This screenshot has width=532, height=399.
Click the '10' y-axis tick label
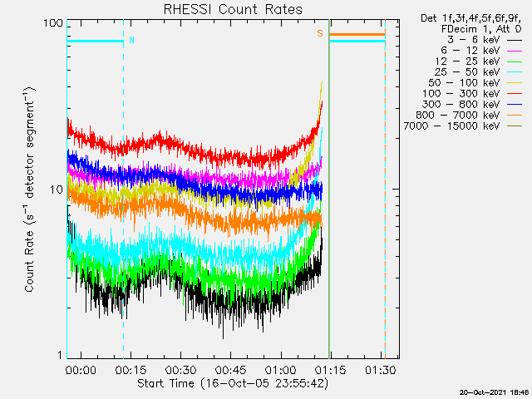(57, 190)
